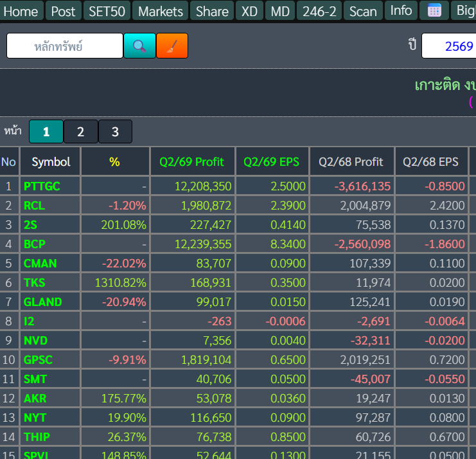Click the -20.94% value for GLAND
This screenshot has width=476, height=459.
click(124, 302)
